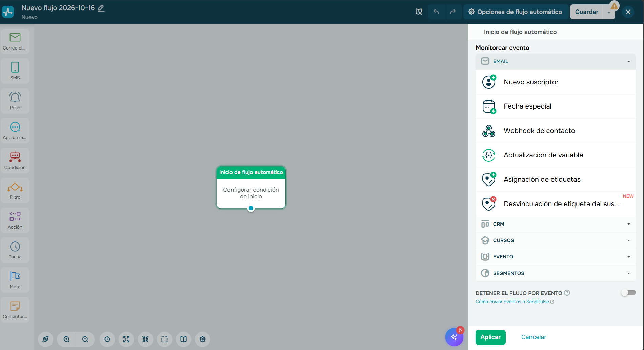
Task: Toggle Detener el flujo por evento switch
Action: point(628,293)
